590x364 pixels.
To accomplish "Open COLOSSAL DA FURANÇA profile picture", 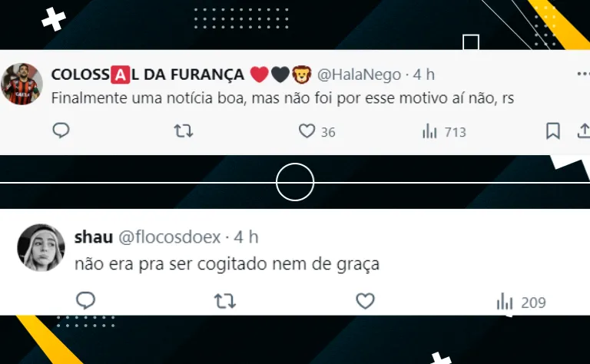I will click(22, 84).
